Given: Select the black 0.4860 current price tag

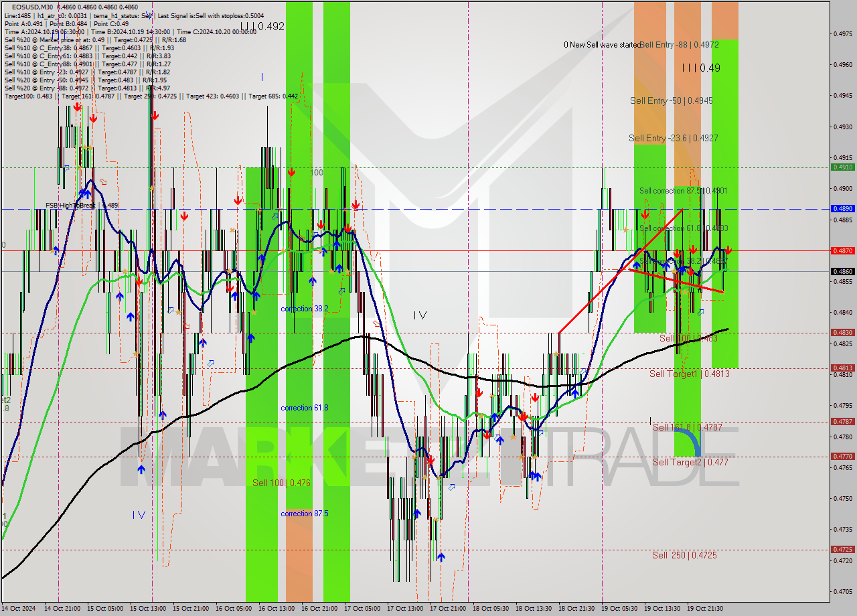Looking at the screenshot, I should point(842,271).
